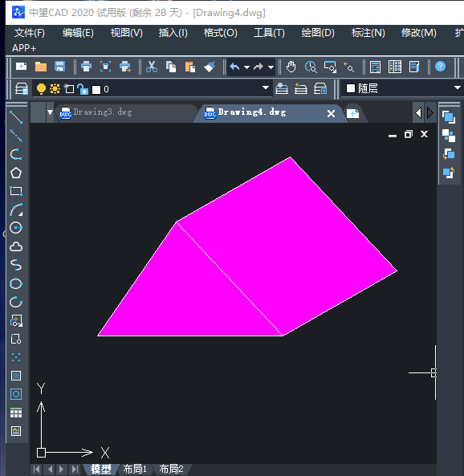Viewport: 464px width, 476px height.
Task: Toggle layer 0 on/off lightbulb
Action: click(x=41, y=89)
